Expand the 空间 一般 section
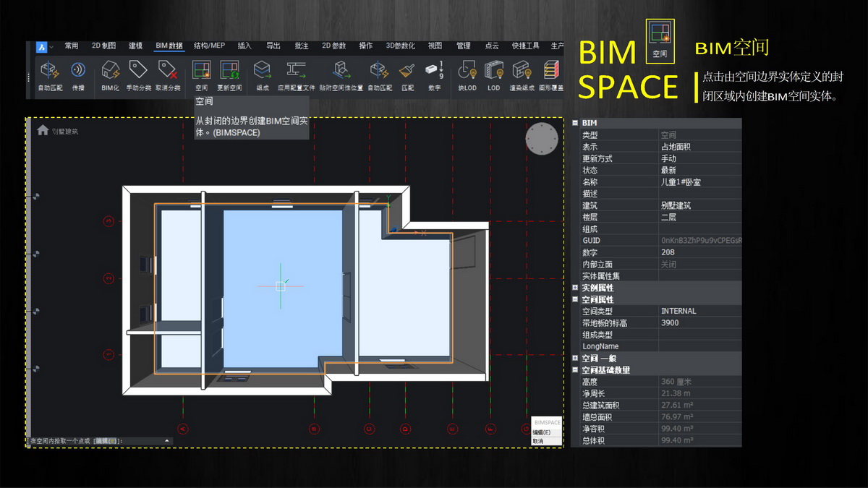The image size is (868, 488). (x=575, y=358)
